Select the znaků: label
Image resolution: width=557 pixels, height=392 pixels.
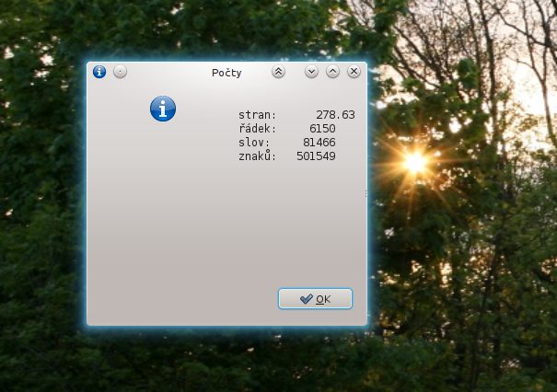point(257,156)
